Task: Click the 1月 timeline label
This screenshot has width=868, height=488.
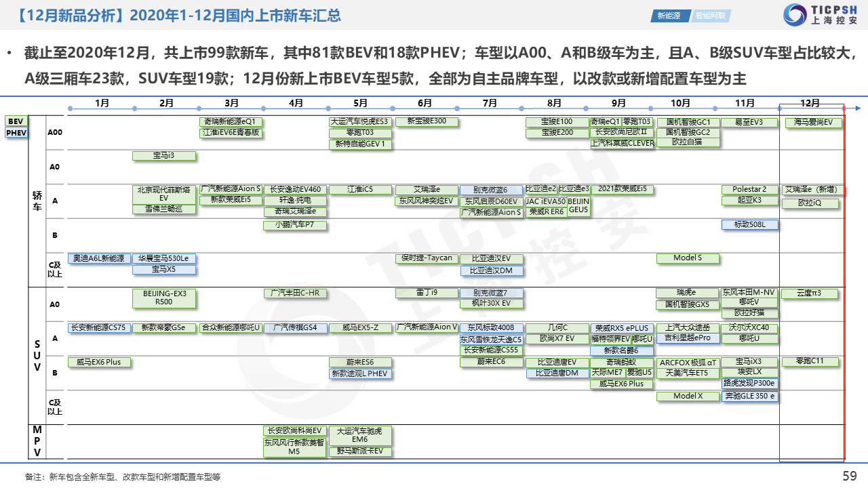Action: [102, 103]
